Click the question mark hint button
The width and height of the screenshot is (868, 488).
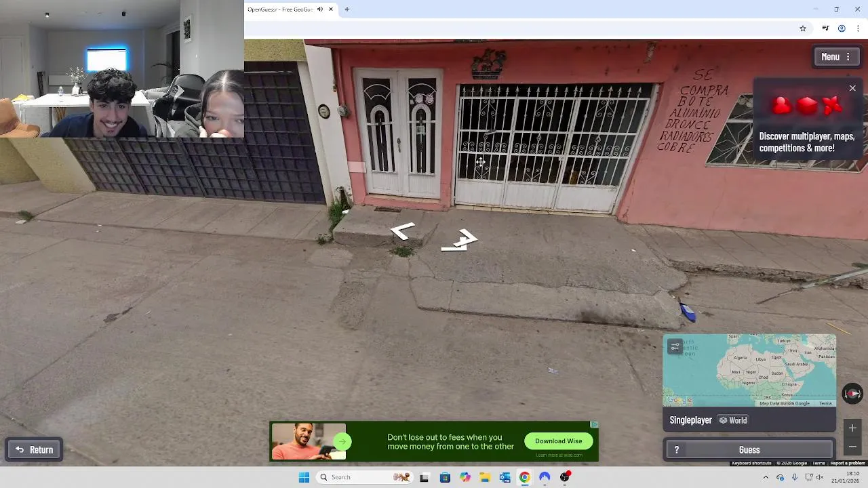pos(676,450)
